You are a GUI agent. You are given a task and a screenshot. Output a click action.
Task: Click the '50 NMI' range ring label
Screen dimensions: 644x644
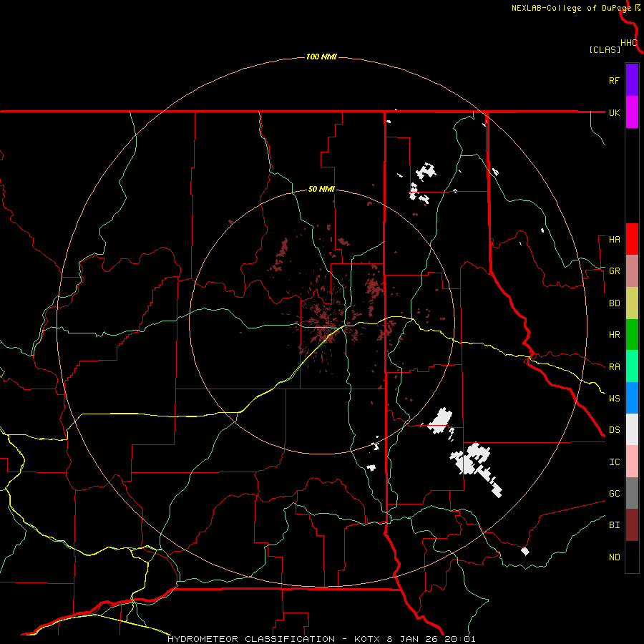click(321, 190)
